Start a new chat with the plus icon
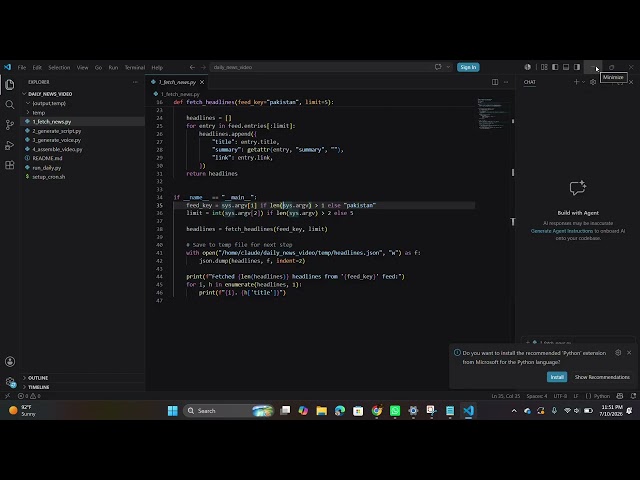Image resolution: width=640 pixels, height=480 pixels. 576,82
